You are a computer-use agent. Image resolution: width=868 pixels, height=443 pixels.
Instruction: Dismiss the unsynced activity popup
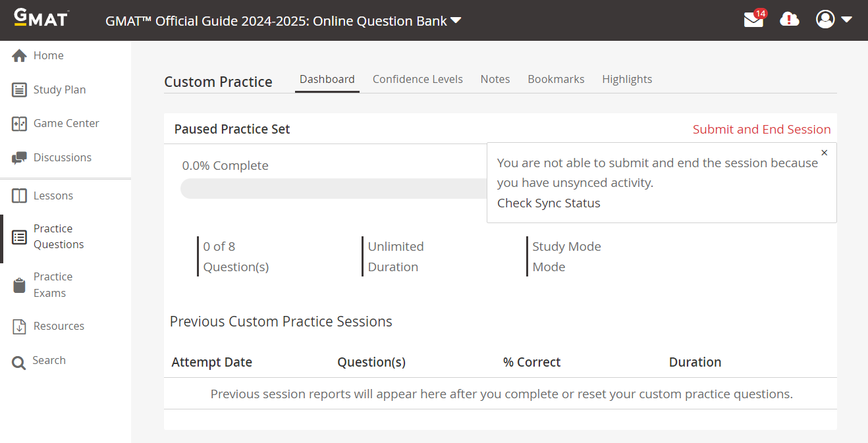[825, 153]
